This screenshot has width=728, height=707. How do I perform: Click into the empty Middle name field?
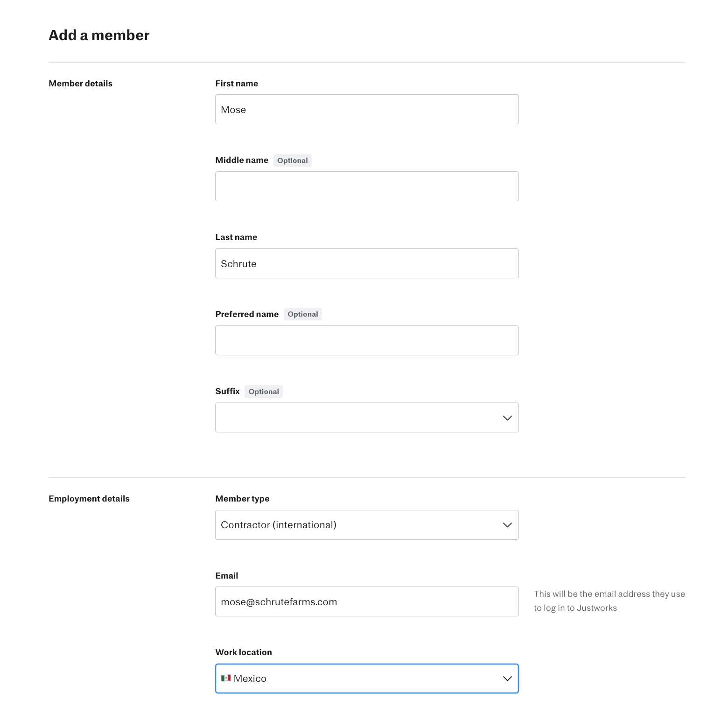click(x=366, y=186)
